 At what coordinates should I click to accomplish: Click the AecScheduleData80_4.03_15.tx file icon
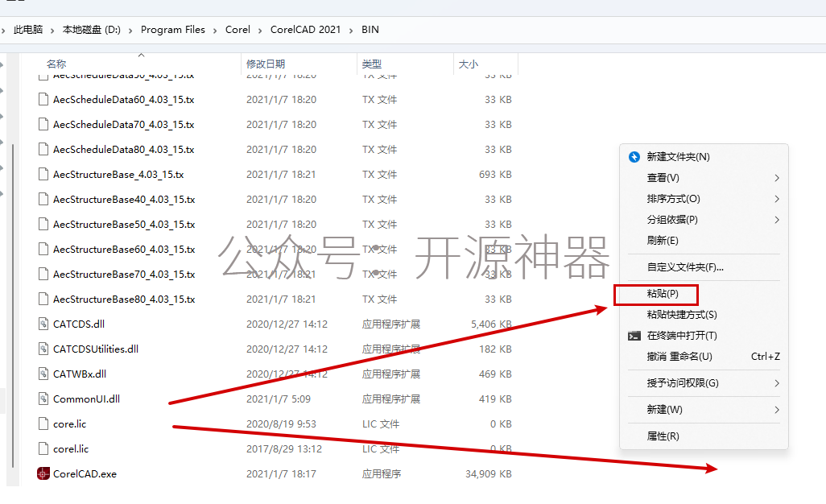(43, 149)
